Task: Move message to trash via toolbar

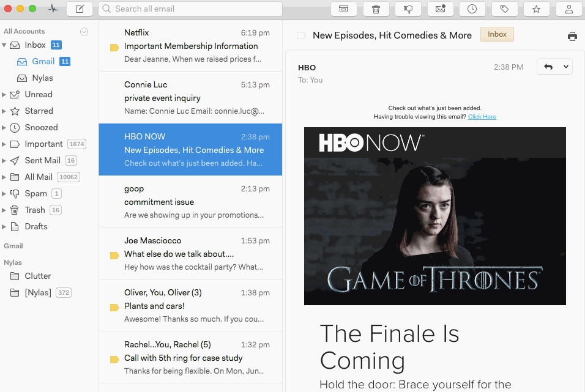Action: pyautogui.click(x=376, y=9)
